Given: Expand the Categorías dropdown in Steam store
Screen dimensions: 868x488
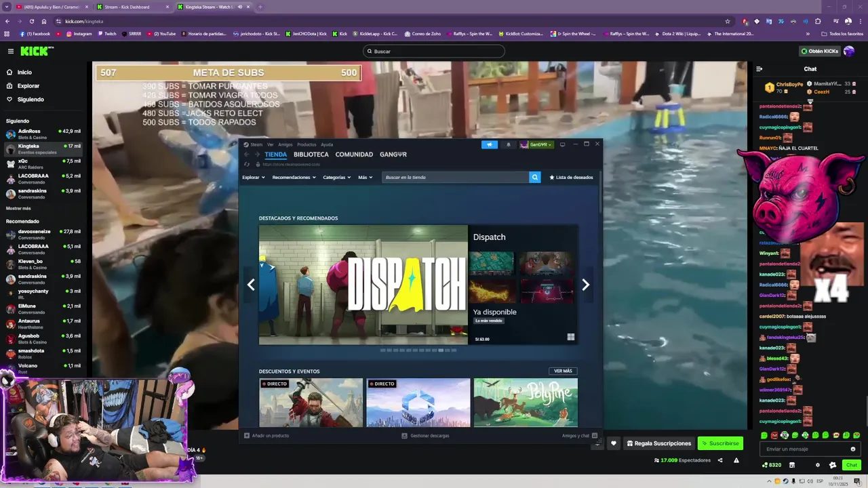Looking at the screenshot, I should (336, 178).
